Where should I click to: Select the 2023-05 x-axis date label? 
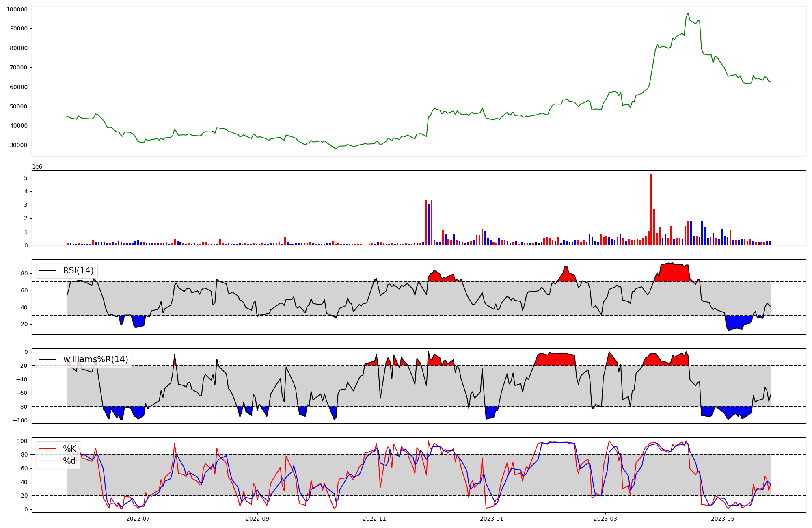pyautogui.click(x=723, y=519)
